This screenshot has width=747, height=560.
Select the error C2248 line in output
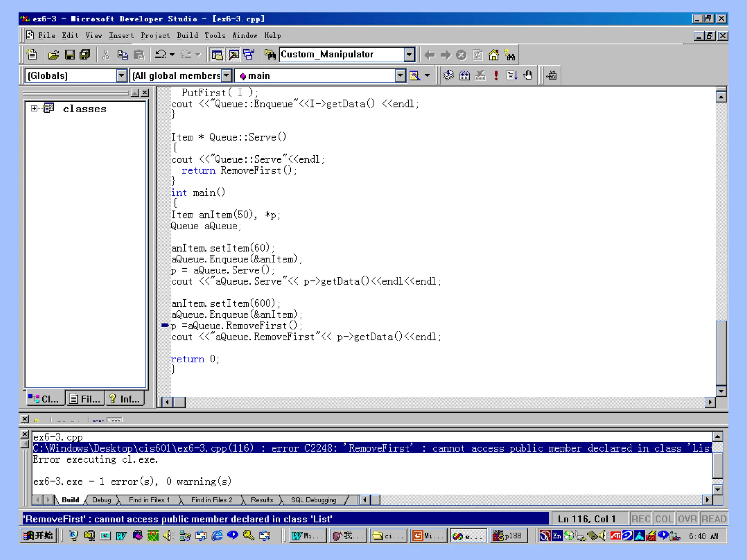372,448
